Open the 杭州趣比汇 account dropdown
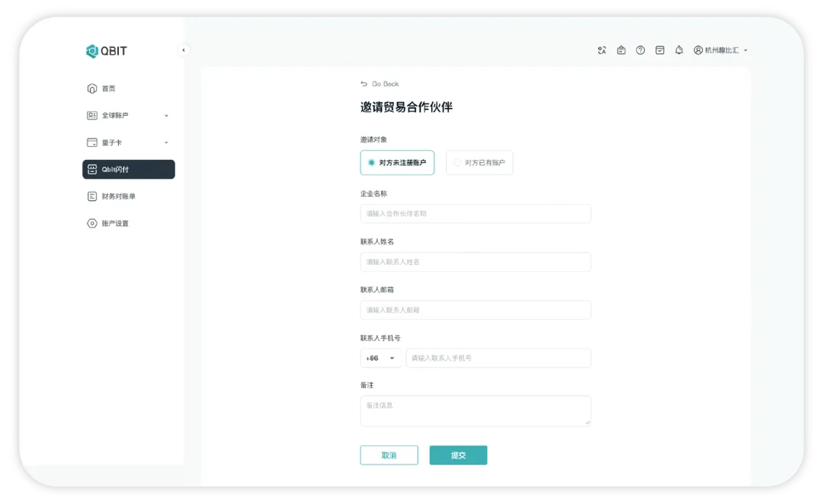The width and height of the screenshot is (823, 504). 722,50
